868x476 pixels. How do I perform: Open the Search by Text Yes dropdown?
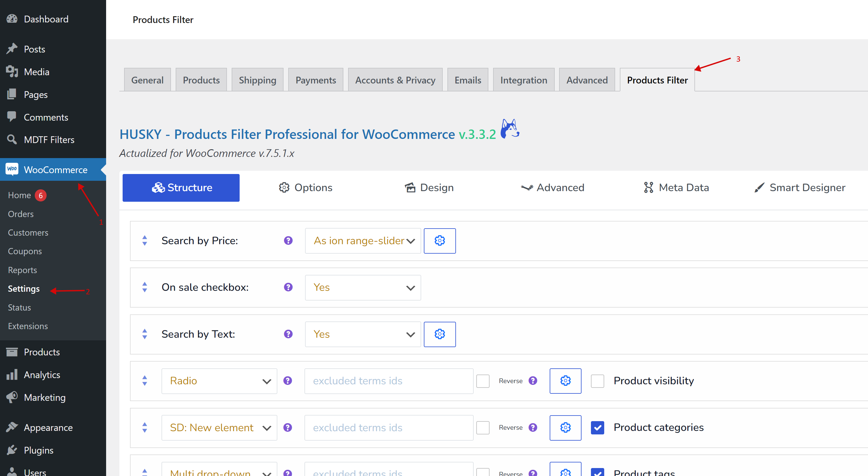click(363, 334)
